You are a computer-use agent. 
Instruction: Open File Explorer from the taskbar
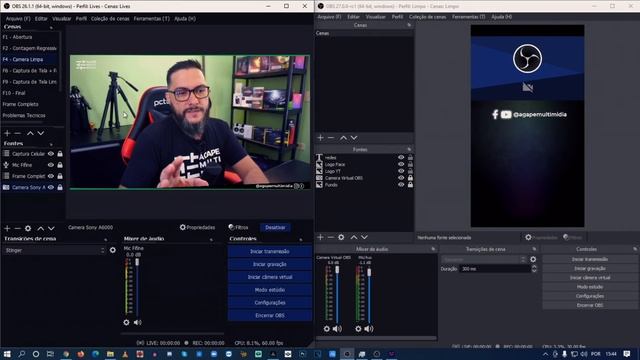point(110,354)
